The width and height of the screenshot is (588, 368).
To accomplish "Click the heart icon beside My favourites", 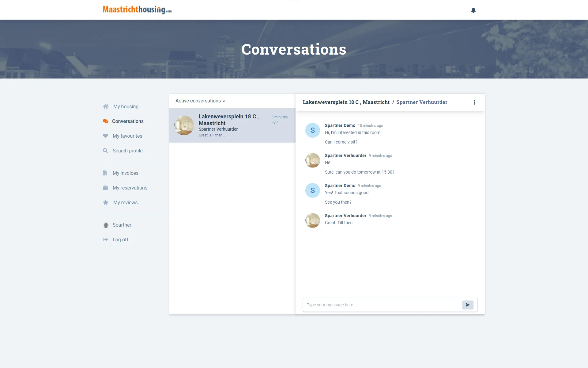I will [x=105, y=136].
